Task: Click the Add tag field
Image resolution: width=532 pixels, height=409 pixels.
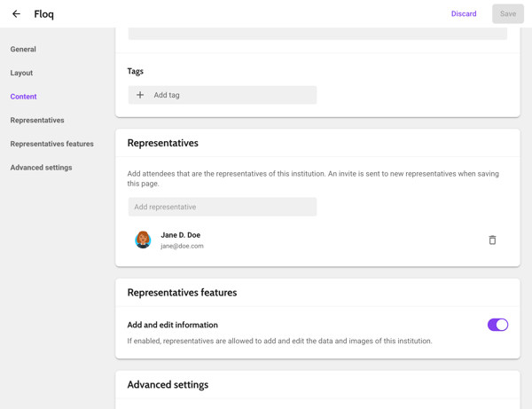Action: click(223, 95)
